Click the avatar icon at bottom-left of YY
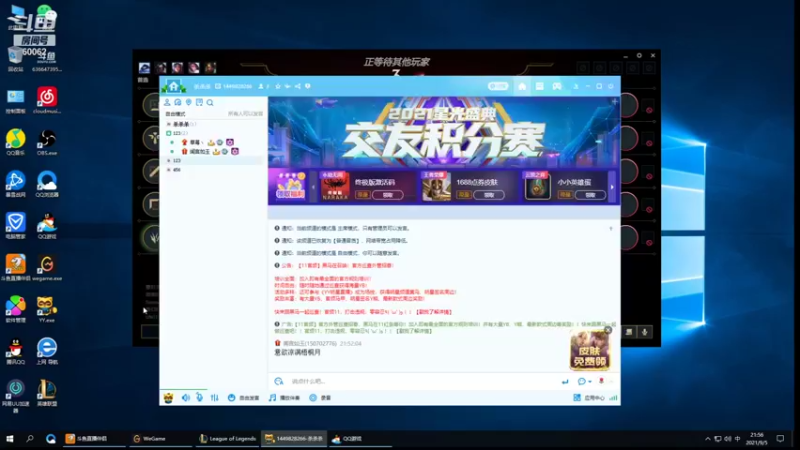 (x=168, y=397)
